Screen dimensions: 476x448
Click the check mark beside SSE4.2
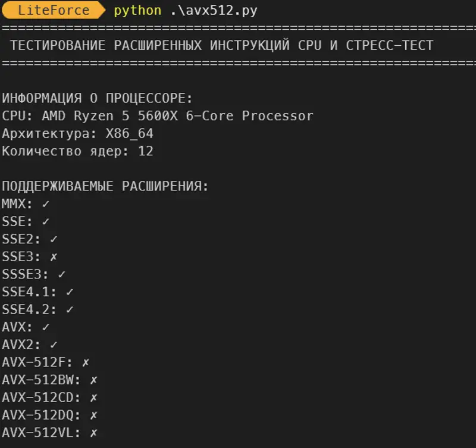(x=70, y=309)
